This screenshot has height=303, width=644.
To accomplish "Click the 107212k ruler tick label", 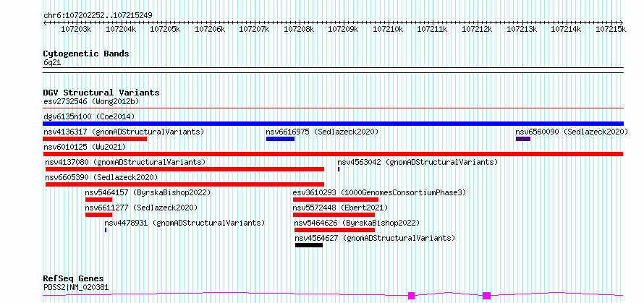I will (x=478, y=29).
